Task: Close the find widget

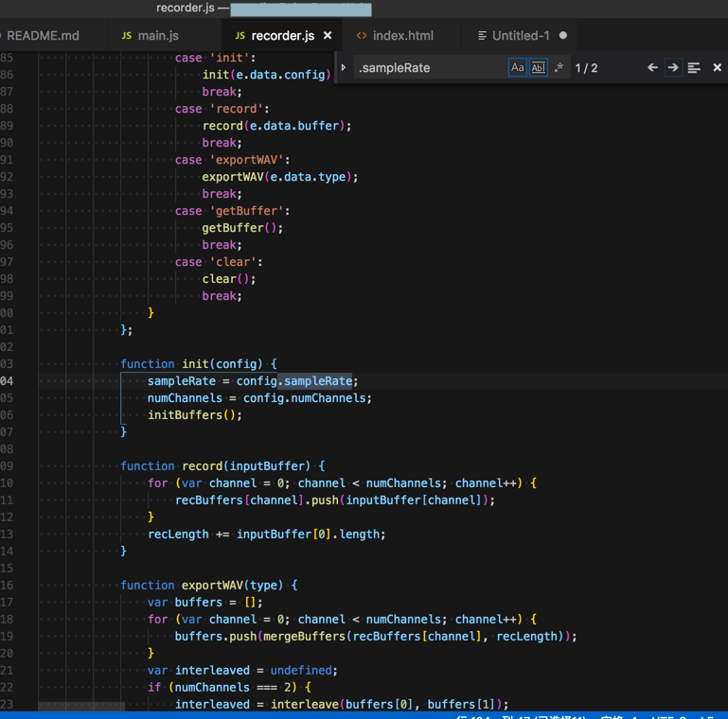Action: tap(717, 68)
